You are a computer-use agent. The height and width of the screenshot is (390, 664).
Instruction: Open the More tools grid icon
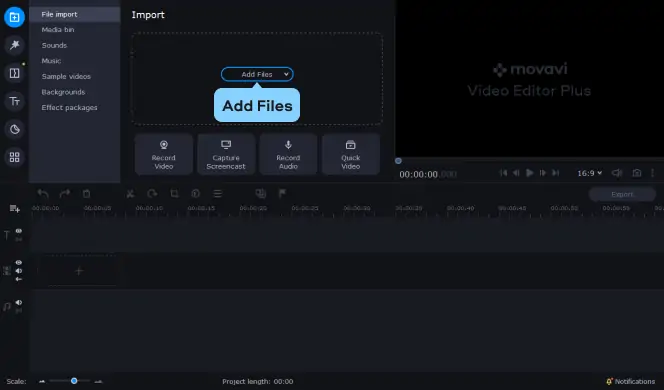click(14, 157)
